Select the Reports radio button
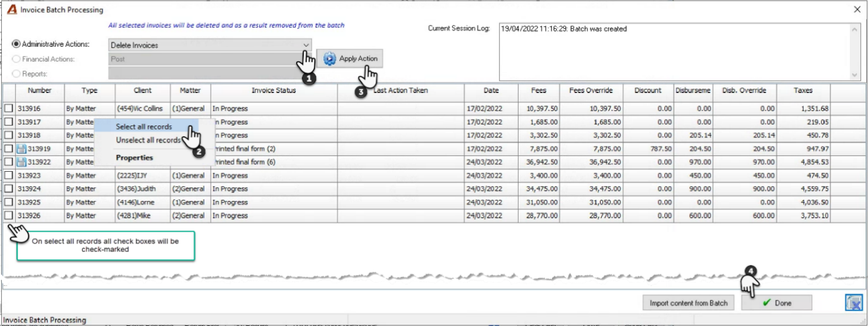The width and height of the screenshot is (868, 326). tap(17, 74)
